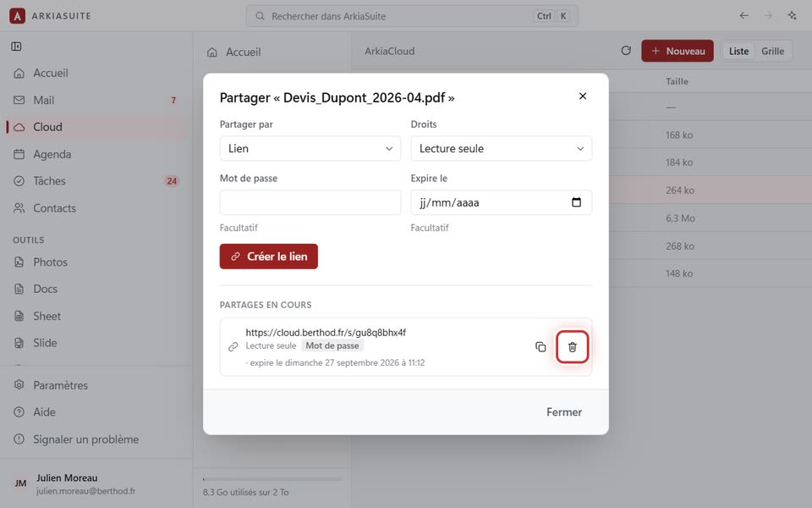Open the Slide tool
Image resolution: width=812 pixels, height=508 pixels.
coord(96,343)
